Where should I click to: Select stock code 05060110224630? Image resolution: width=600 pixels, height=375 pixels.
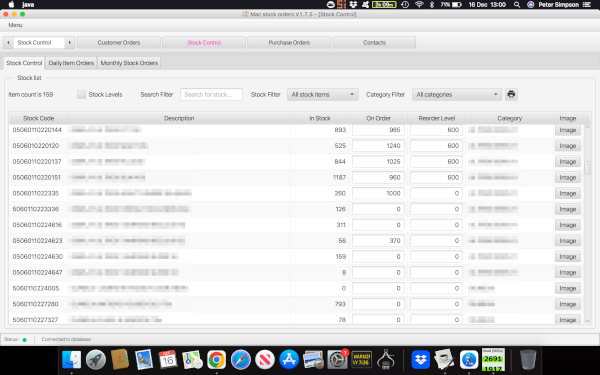[x=38, y=257]
